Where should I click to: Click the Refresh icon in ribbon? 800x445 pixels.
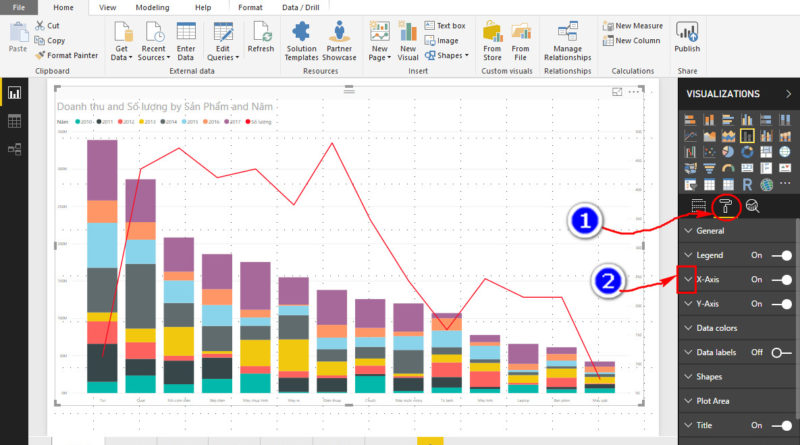261,35
